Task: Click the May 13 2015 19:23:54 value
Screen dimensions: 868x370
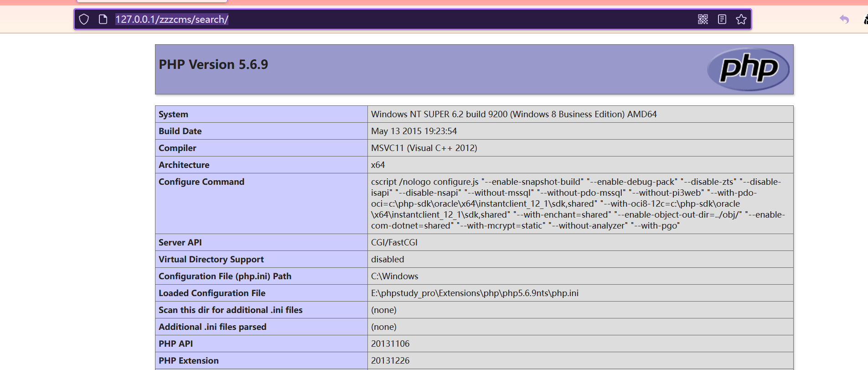Action: pyautogui.click(x=414, y=131)
